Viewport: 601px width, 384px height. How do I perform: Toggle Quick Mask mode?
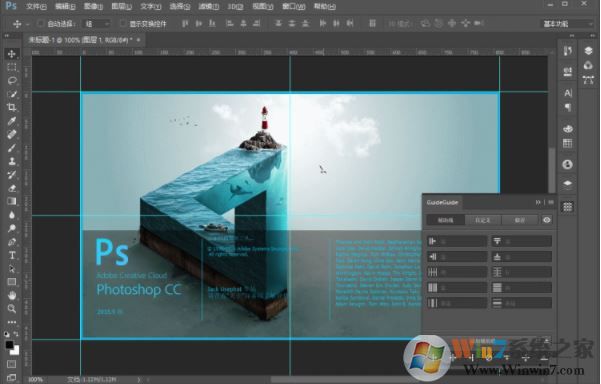point(12,363)
